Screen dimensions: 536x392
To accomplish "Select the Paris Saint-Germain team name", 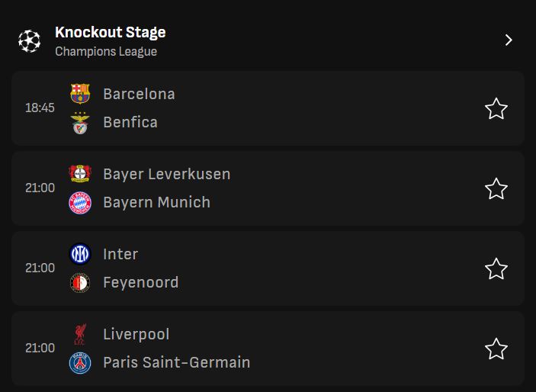I will (x=176, y=363).
